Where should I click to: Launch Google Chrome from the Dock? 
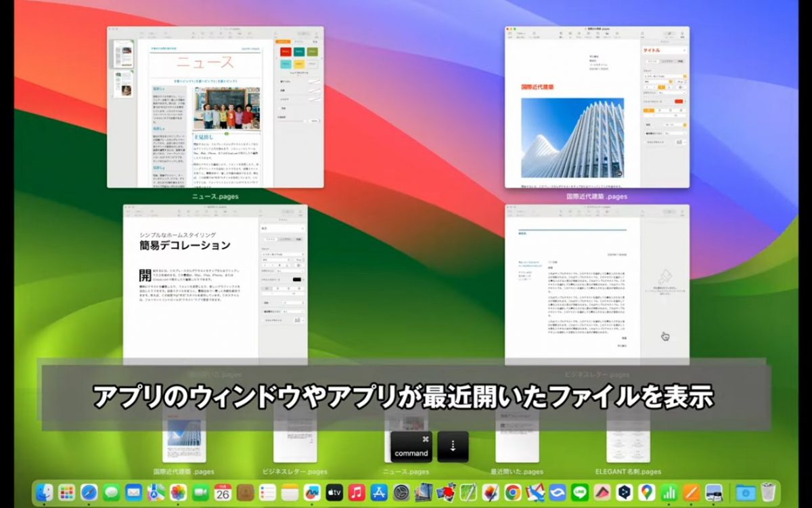click(x=512, y=492)
